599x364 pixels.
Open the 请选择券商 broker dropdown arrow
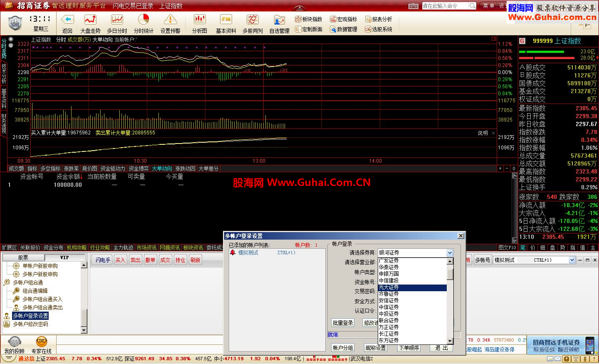pos(450,253)
